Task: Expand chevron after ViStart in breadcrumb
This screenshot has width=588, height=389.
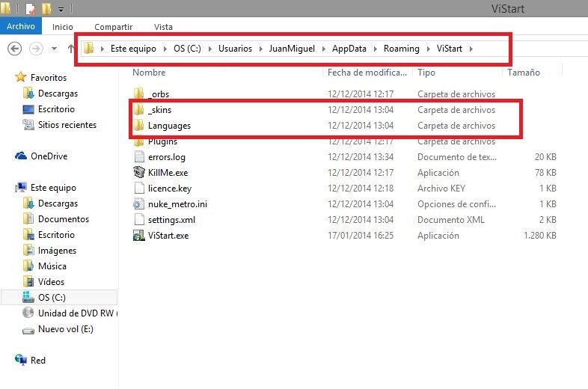Action: tap(471, 49)
